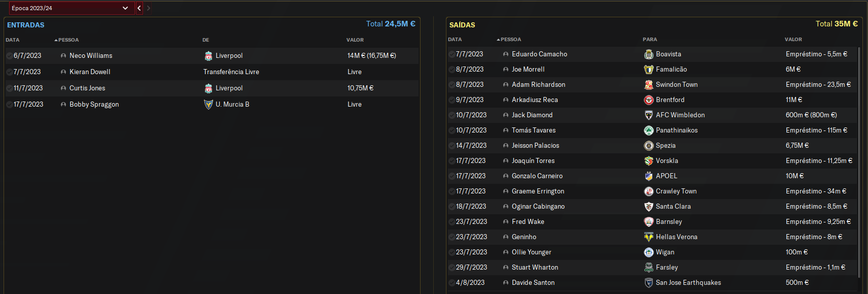
Task: Sort Saídas by Valor column
Action: click(x=793, y=39)
